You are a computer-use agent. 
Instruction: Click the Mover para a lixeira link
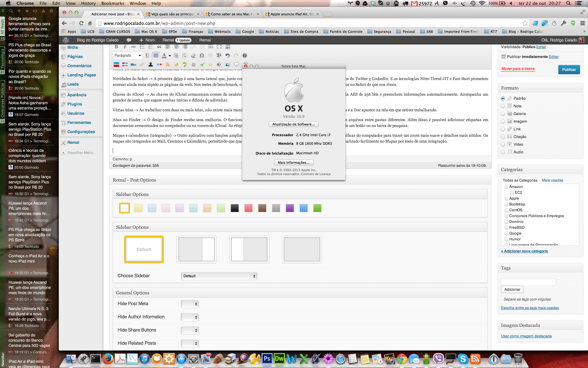tap(518, 69)
